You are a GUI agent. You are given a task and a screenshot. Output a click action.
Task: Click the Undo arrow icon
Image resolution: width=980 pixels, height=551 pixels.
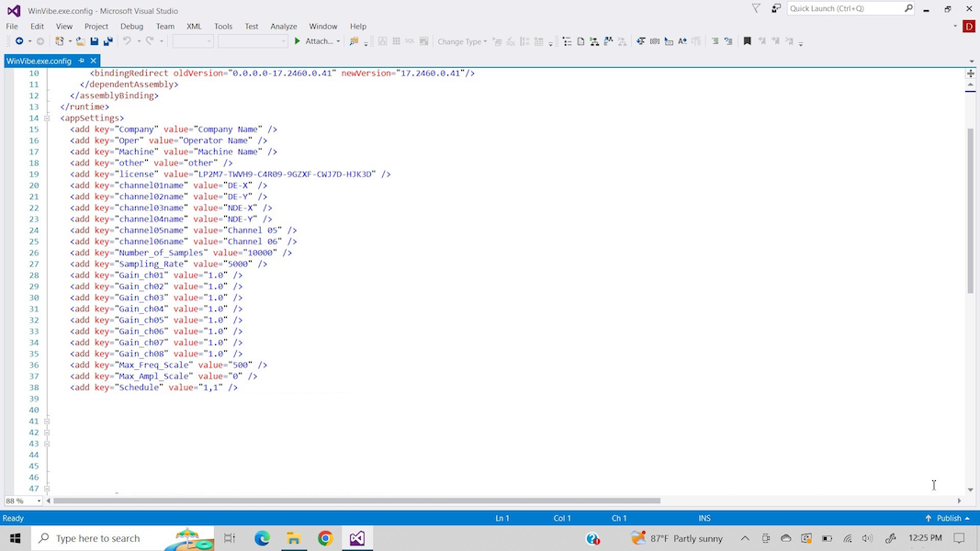pos(127,41)
